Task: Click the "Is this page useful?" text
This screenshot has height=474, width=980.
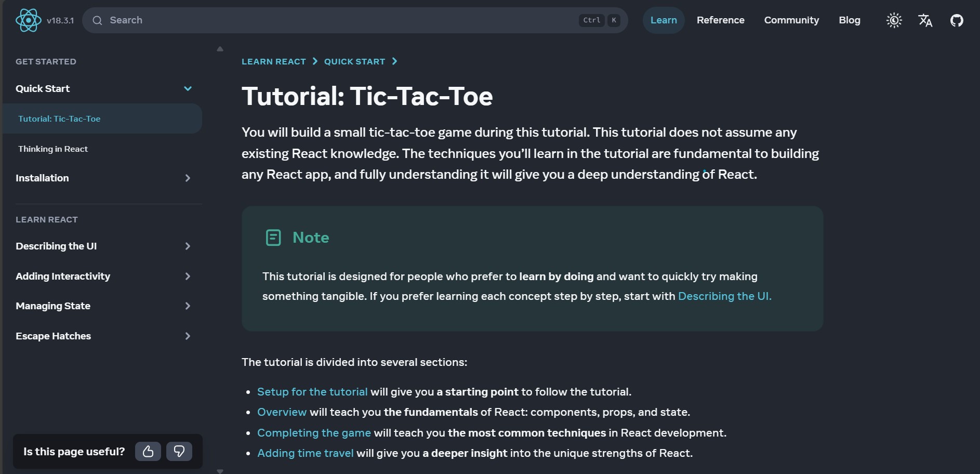Action: (74, 451)
